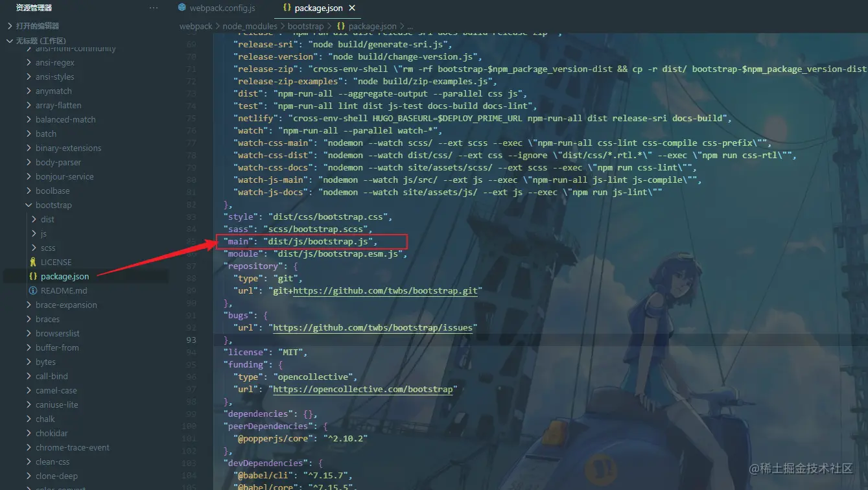
Task: Open the caniuse-lite folder
Action: (x=57, y=405)
